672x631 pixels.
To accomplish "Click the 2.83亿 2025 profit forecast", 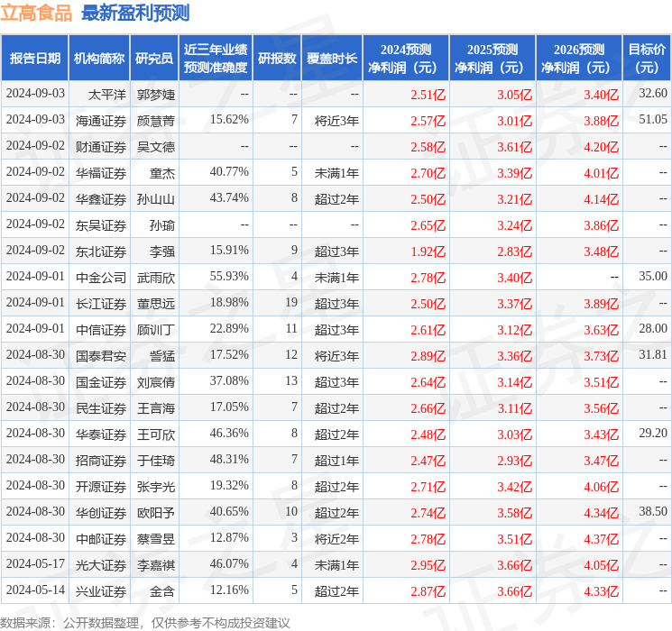I will 514,251.
